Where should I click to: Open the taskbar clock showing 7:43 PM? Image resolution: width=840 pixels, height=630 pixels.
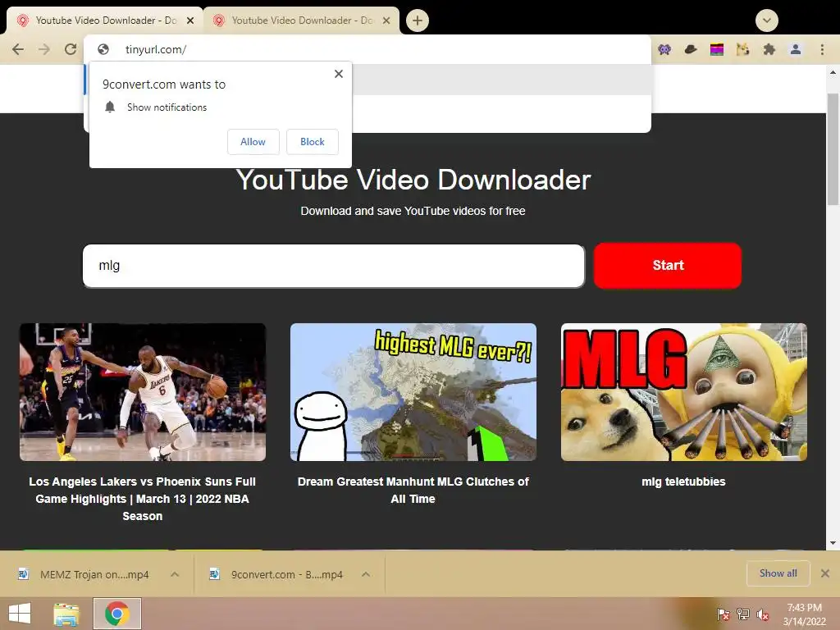pyautogui.click(x=804, y=614)
